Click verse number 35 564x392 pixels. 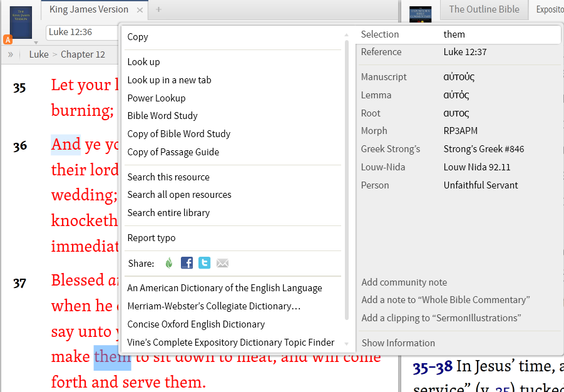pyautogui.click(x=19, y=88)
